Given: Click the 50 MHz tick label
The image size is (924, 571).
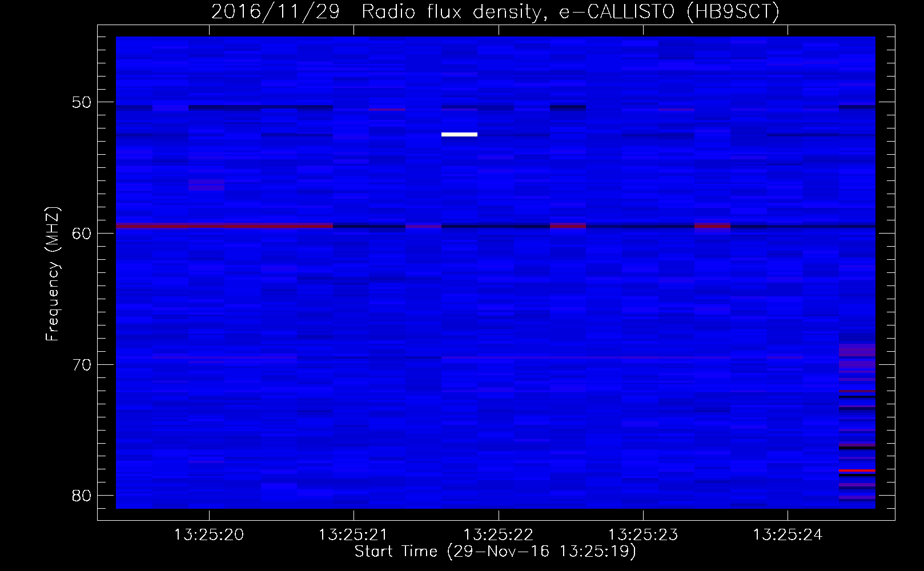Looking at the screenshot, I should 82,103.
